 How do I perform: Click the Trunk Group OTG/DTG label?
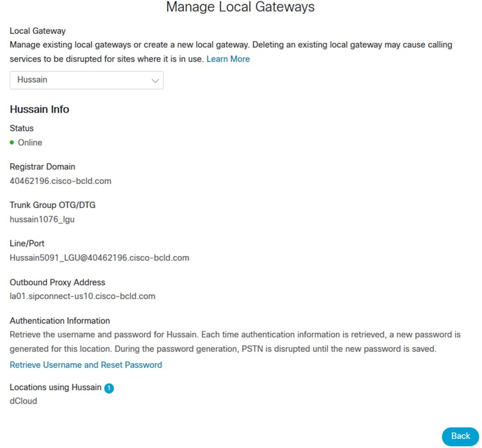(53, 205)
